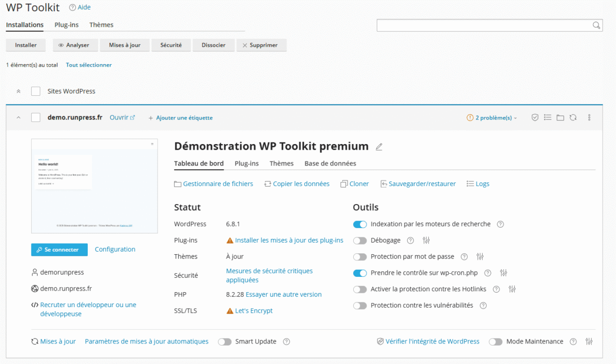The height and width of the screenshot is (364, 616).
Task: Collapse the demo.runpress.fr site panel
Action: tap(18, 117)
